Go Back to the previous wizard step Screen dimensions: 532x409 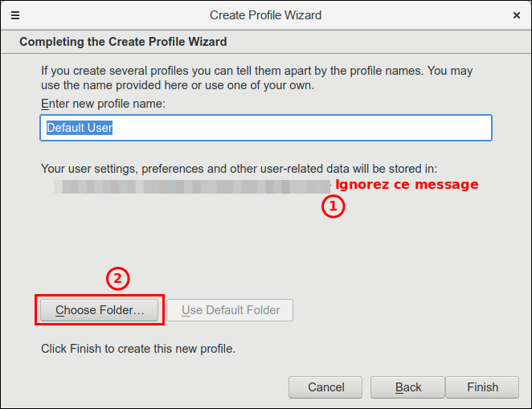[x=408, y=387]
